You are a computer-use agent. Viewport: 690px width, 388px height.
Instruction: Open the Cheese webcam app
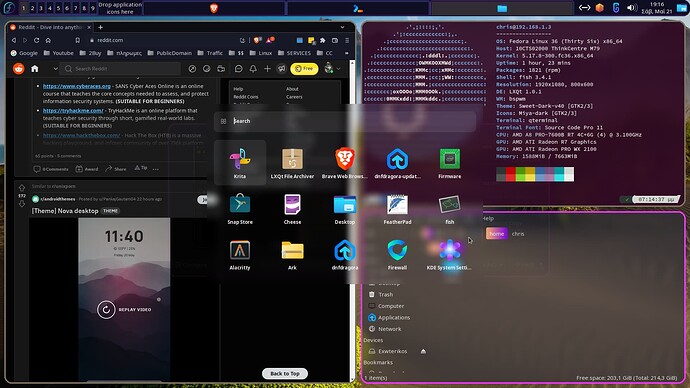pos(292,209)
